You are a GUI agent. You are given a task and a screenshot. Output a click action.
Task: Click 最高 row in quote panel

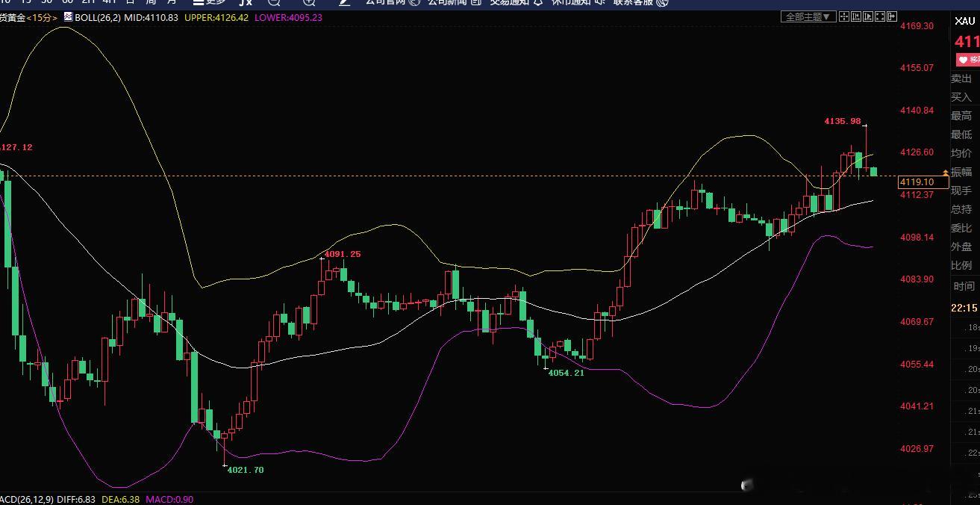pos(961,116)
